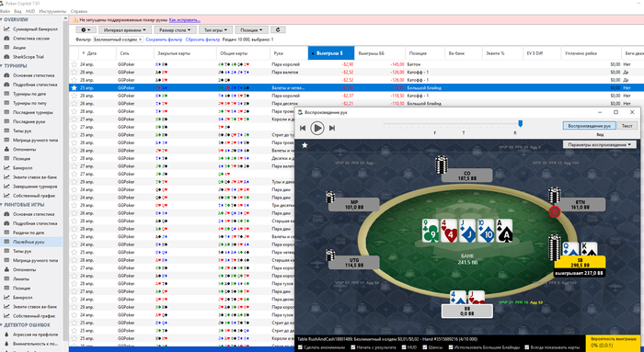
Task: Sort by Выигрыш $ column header
Action: [331, 53]
